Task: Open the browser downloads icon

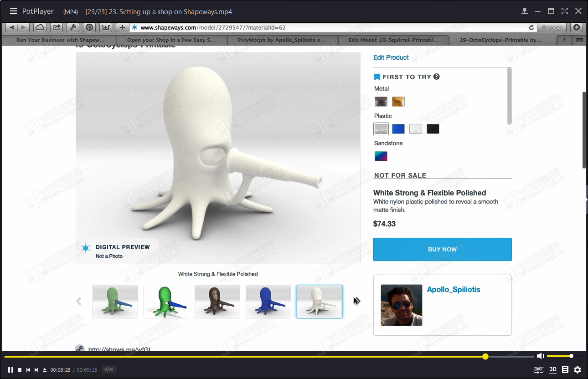Action: point(577,27)
